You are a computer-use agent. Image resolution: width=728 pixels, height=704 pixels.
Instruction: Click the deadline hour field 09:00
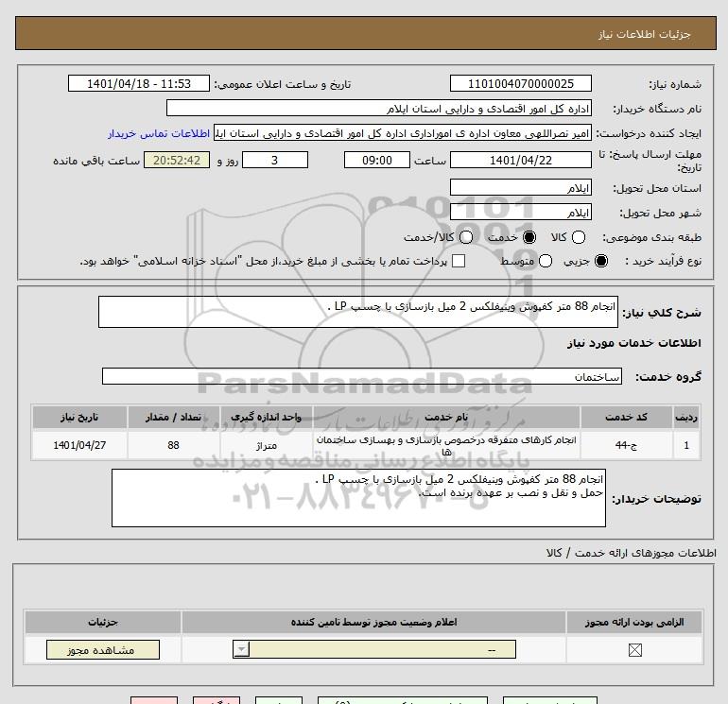coord(377,160)
